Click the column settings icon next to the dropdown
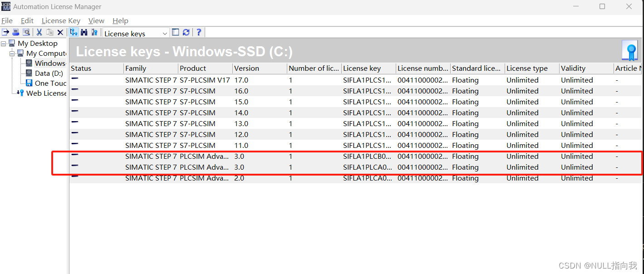 click(x=176, y=32)
